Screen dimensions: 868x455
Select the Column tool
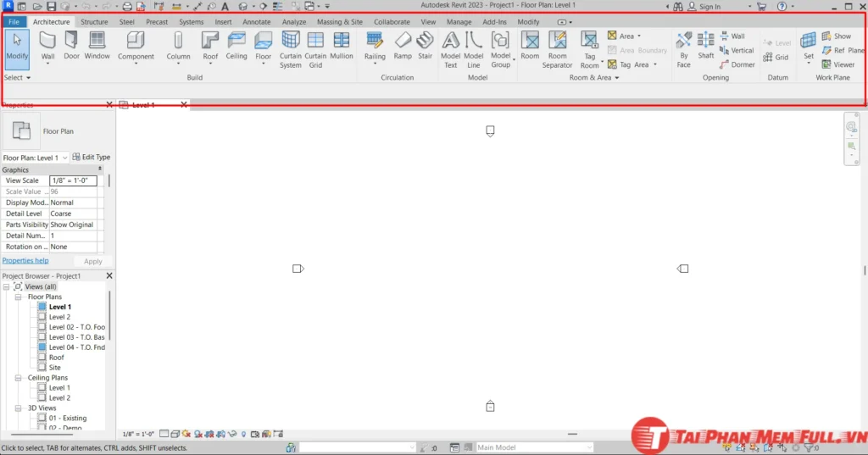coord(178,47)
